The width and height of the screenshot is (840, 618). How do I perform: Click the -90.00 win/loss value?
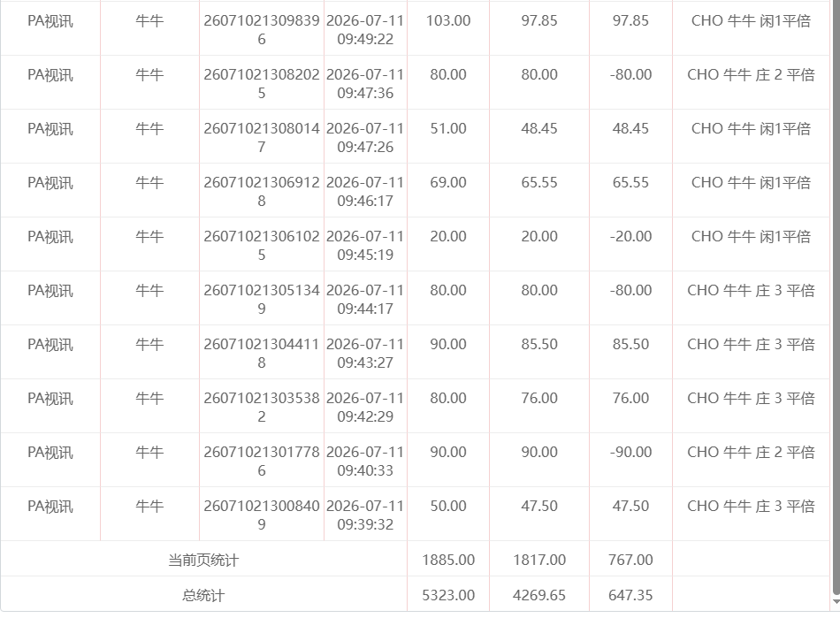tap(630, 452)
